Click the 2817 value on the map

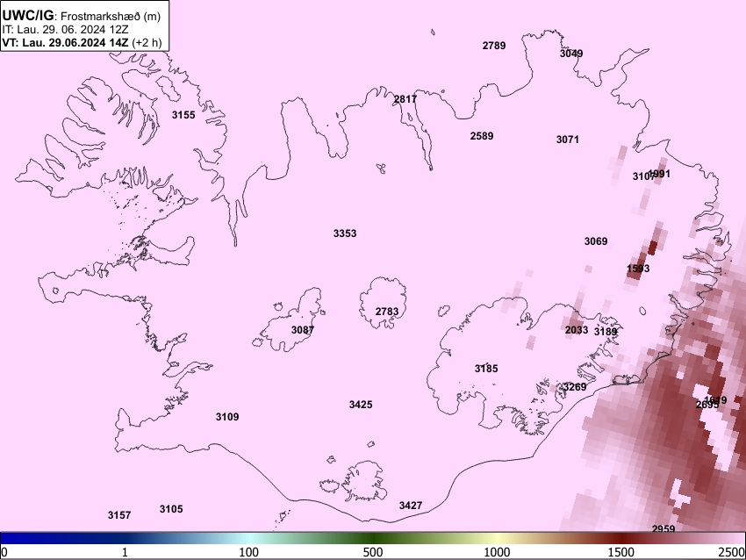pyautogui.click(x=405, y=99)
